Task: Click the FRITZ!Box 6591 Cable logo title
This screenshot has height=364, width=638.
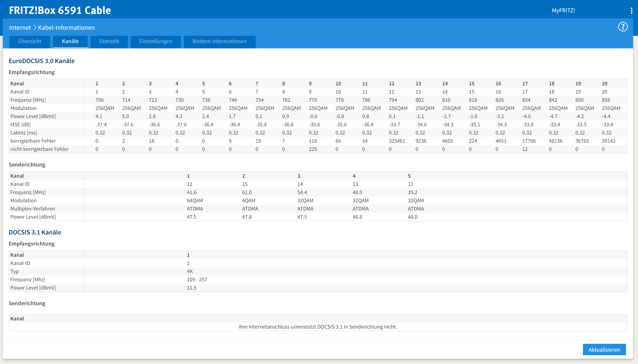Action: point(60,10)
